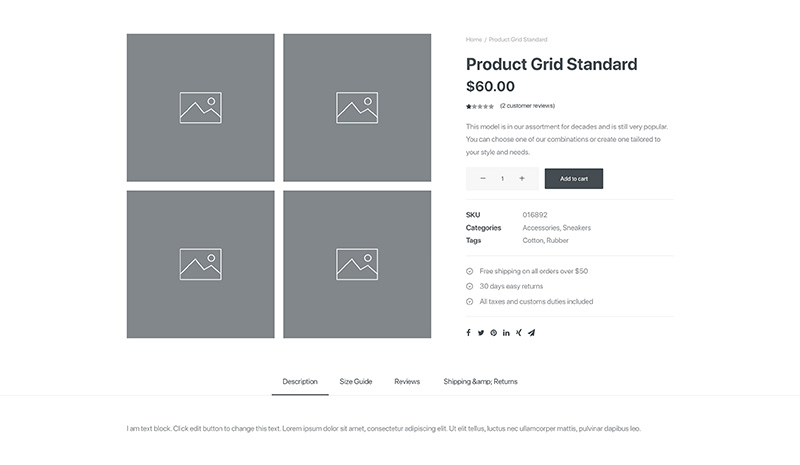Share product on Facebook
The image size is (800, 465).
click(x=468, y=333)
